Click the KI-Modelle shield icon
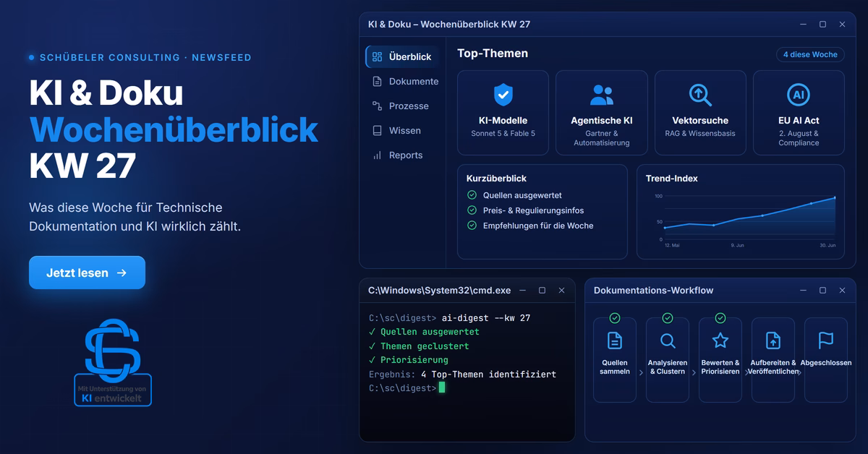 (x=503, y=95)
